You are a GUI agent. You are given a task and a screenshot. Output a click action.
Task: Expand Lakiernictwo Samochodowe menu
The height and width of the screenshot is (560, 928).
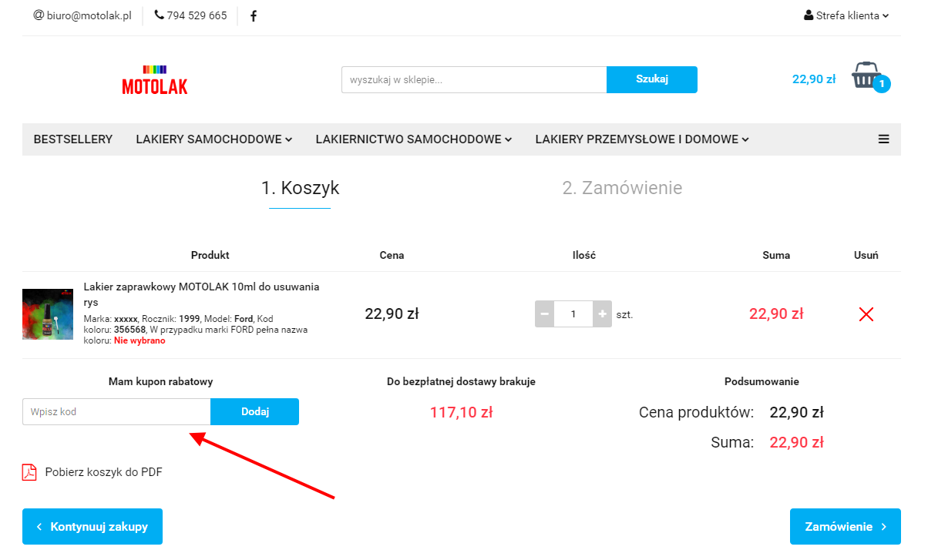point(414,139)
